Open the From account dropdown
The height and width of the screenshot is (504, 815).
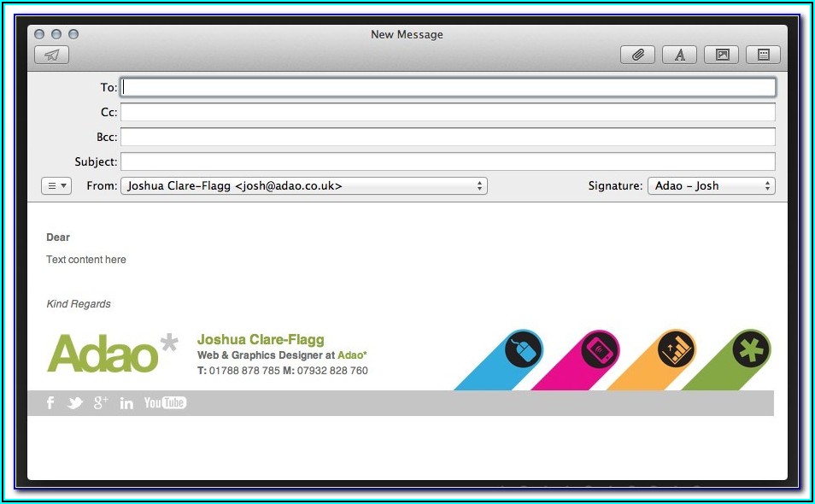(304, 186)
